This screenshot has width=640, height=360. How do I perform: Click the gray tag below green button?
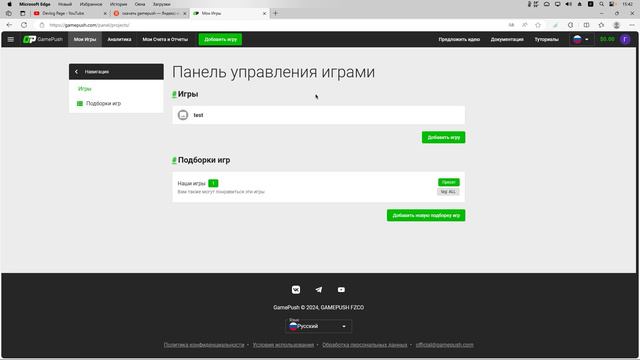pos(448,192)
